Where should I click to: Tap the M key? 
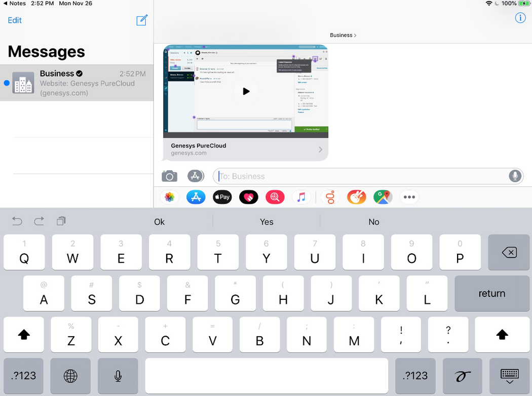coord(354,335)
